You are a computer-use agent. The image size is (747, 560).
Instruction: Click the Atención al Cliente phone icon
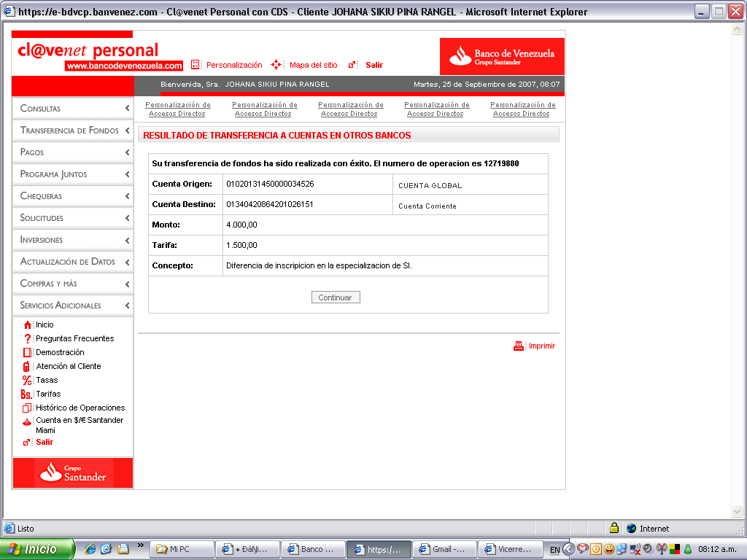[x=27, y=366]
